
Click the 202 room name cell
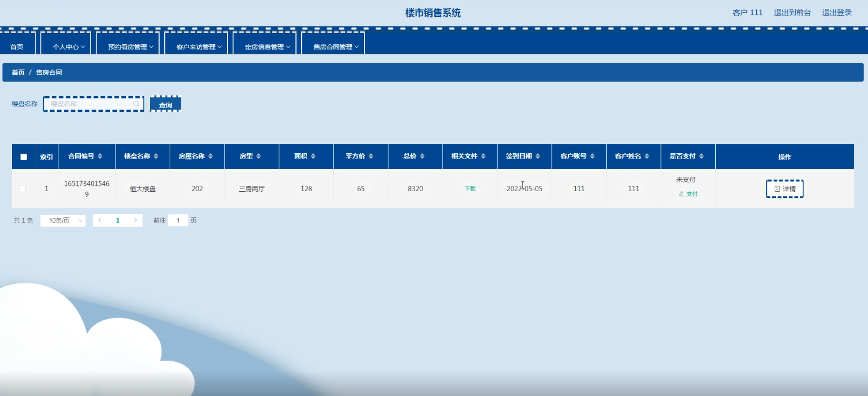point(198,189)
